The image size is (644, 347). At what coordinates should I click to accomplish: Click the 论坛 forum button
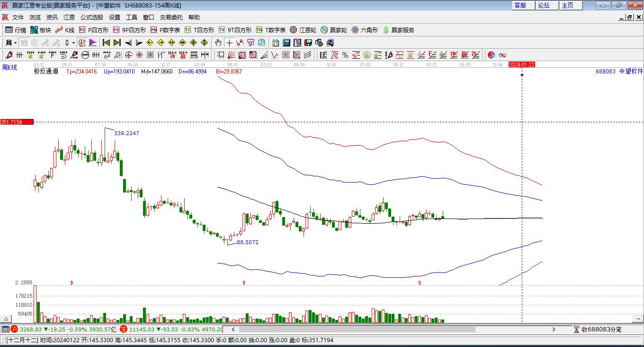pos(547,5)
